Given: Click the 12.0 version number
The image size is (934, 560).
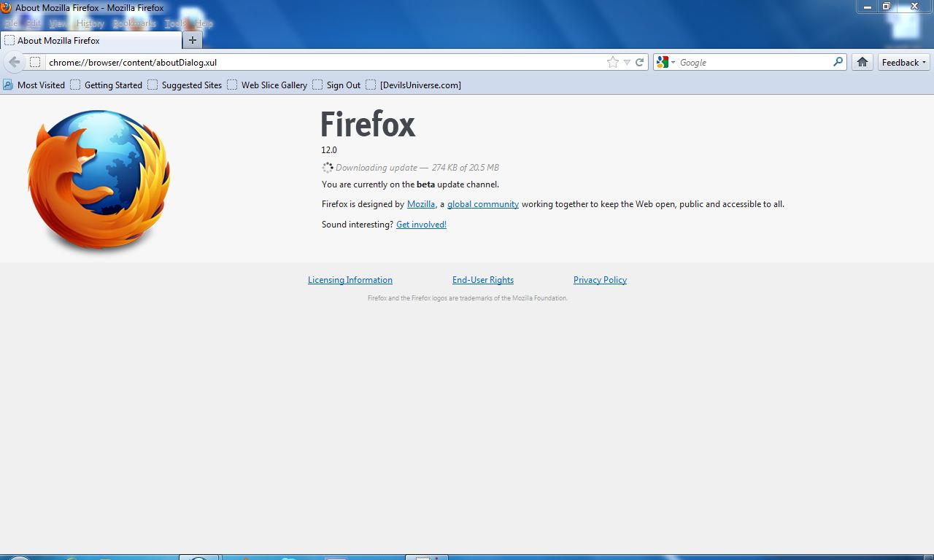Looking at the screenshot, I should click(329, 150).
